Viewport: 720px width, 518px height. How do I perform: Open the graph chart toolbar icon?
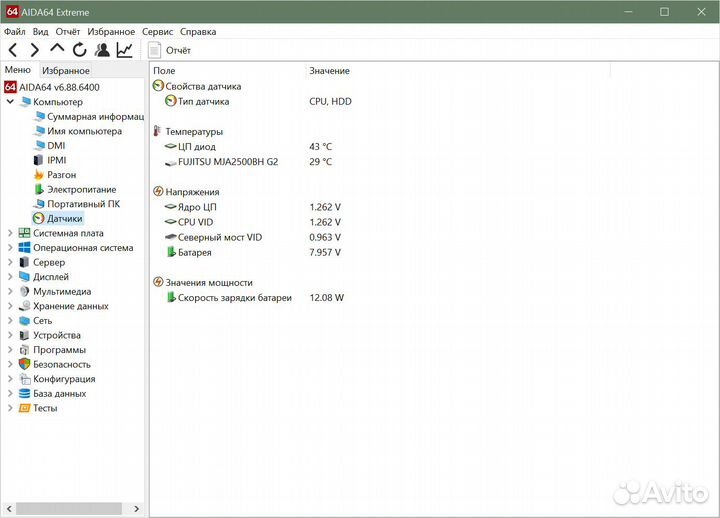tap(125, 50)
